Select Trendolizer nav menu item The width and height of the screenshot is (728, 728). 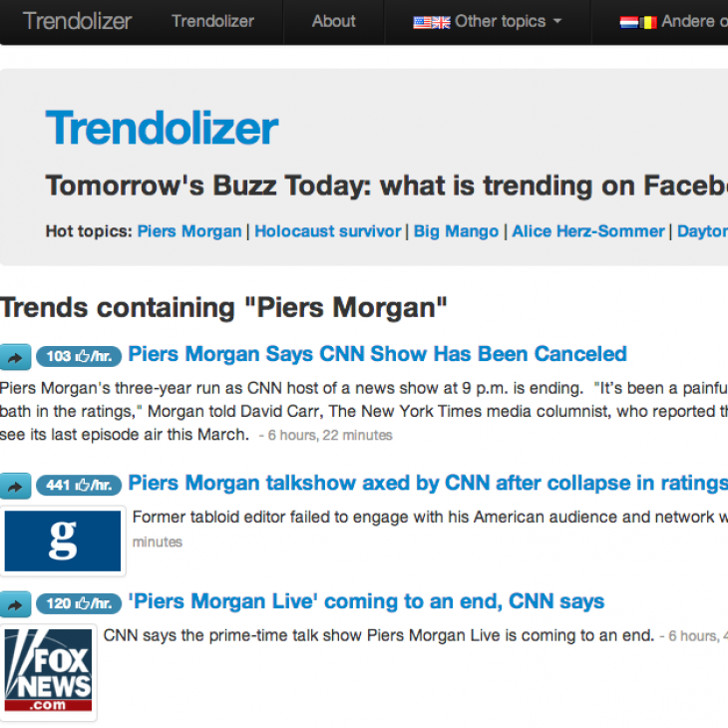[212, 21]
